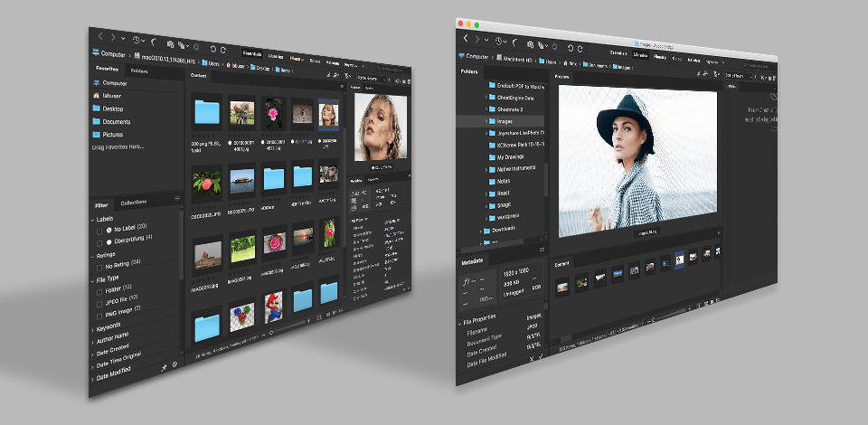The image size is (868, 425).
Task: Click the clear filter icon in Filter panel
Action: (x=175, y=365)
